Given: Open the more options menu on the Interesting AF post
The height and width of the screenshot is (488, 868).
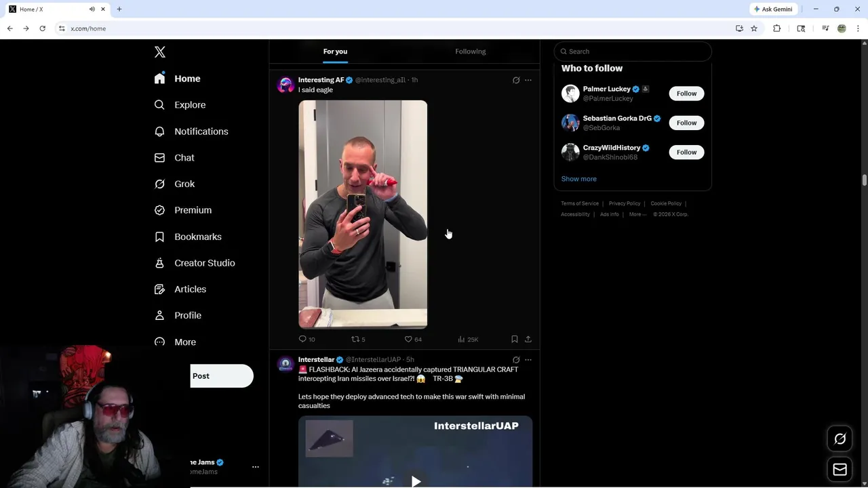Looking at the screenshot, I should pos(528,80).
